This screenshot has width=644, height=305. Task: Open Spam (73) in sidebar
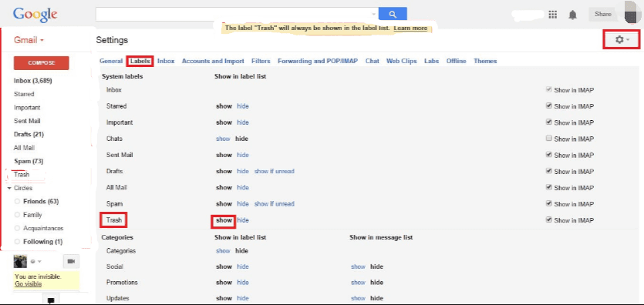(x=29, y=161)
